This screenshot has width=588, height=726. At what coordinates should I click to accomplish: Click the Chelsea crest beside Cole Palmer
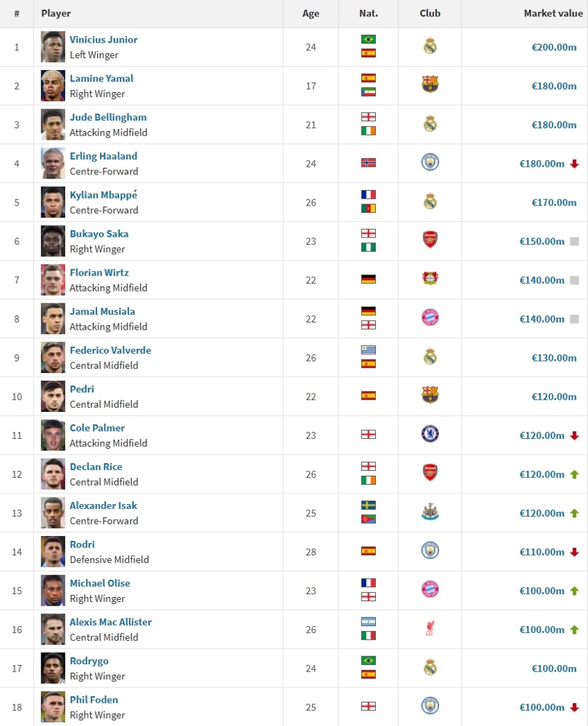click(x=430, y=434)
